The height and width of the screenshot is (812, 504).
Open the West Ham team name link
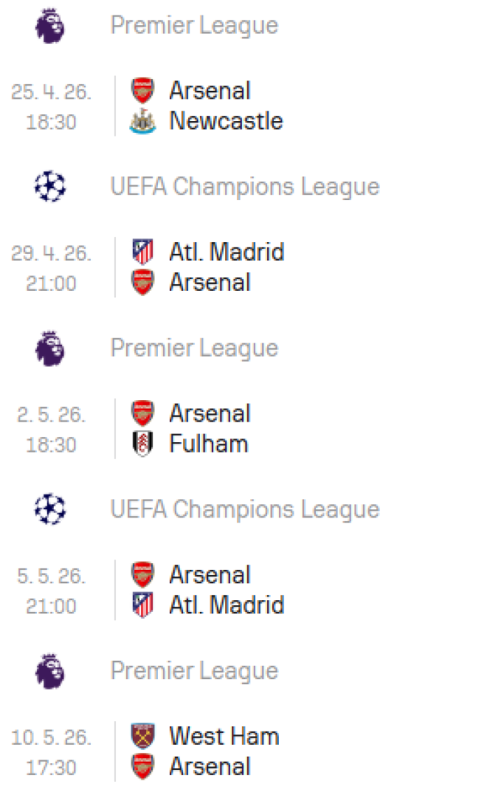click(224, 736)
